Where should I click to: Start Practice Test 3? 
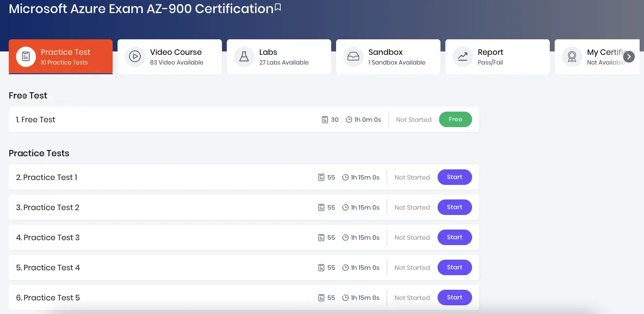coord(455,237)
